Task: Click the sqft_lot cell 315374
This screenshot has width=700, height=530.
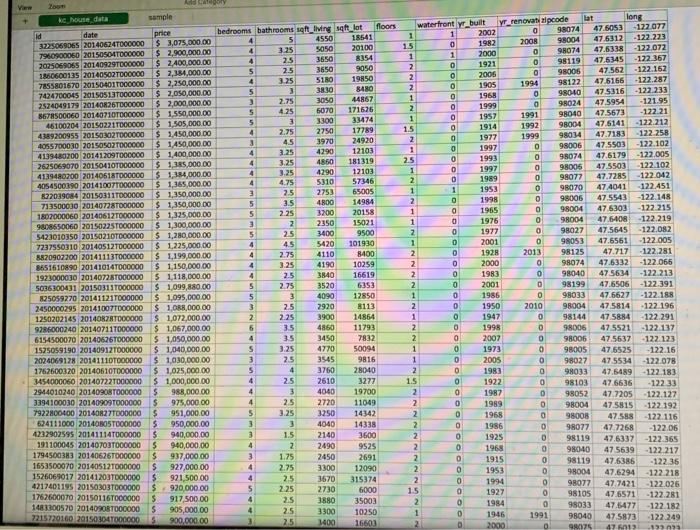Action: coord(358,479)
